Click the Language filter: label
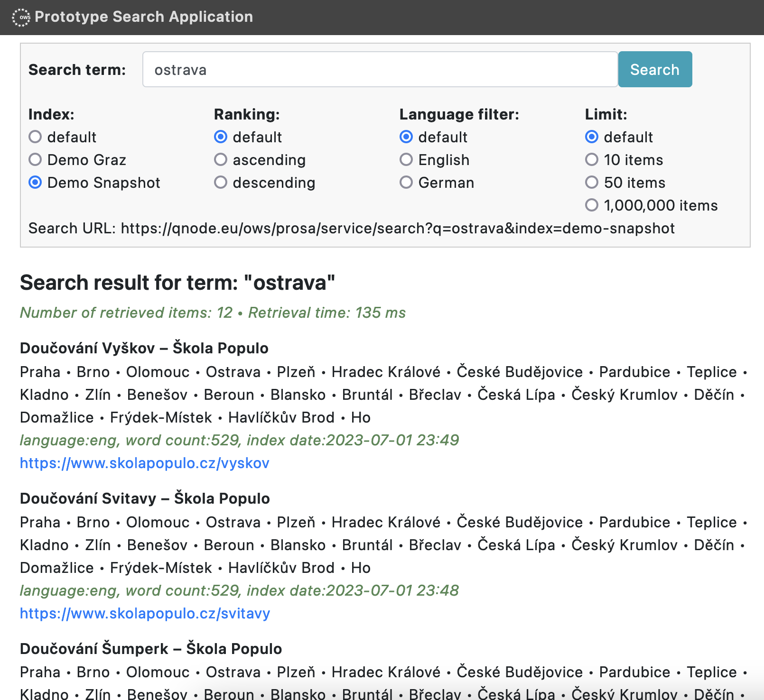Viewport: 764px width, 700px height. 459,114
